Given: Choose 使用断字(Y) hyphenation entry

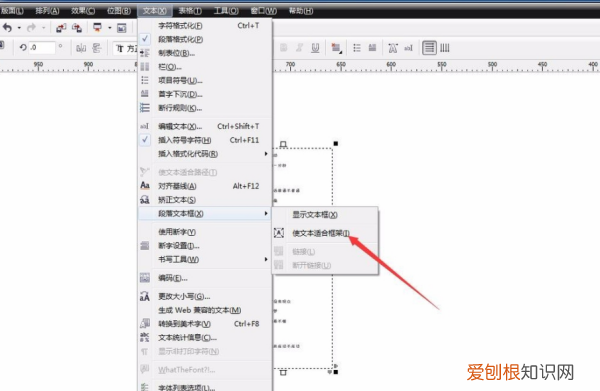Looking at the screenshot, I should [x=205, y=232].
